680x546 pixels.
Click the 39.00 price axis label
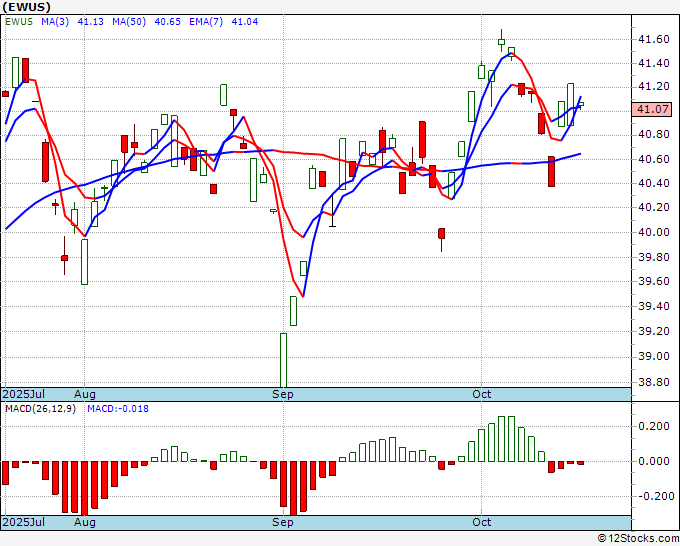[x=654, y=356]
